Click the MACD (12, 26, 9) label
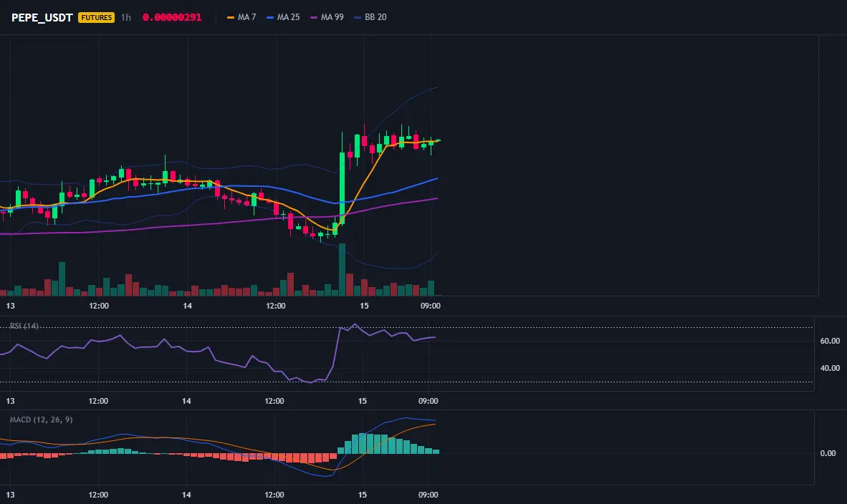 coord(41,420)
